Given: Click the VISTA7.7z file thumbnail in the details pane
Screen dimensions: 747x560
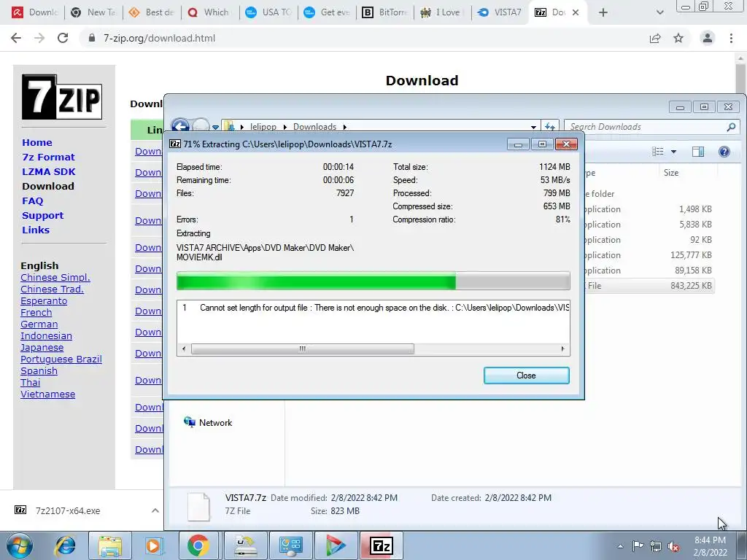Looking at the screenshot, I should [198, 506].
